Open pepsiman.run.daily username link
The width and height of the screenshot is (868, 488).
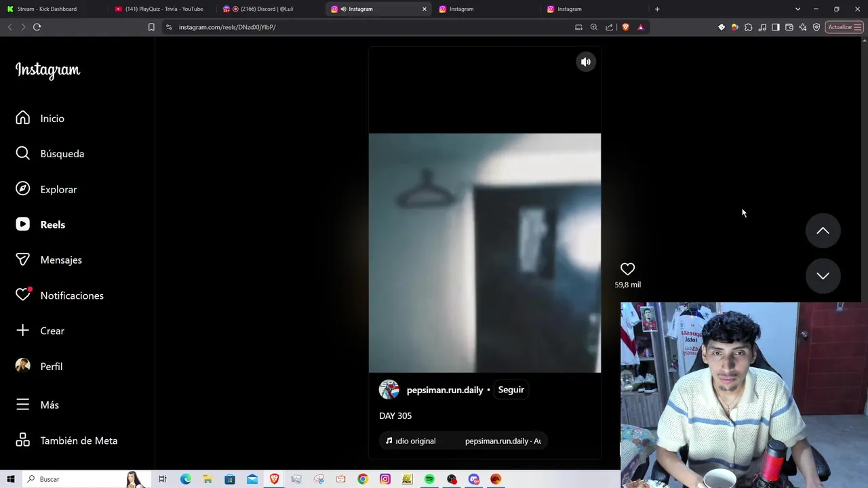pyautogui.click(x=445, y=390)
